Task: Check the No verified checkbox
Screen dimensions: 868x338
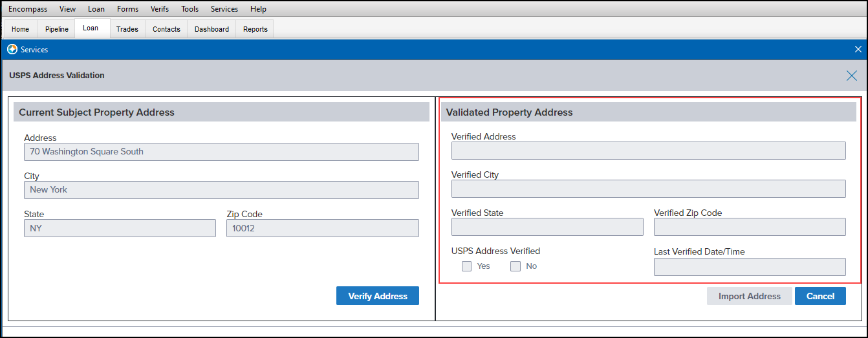Action: point(515,266)
